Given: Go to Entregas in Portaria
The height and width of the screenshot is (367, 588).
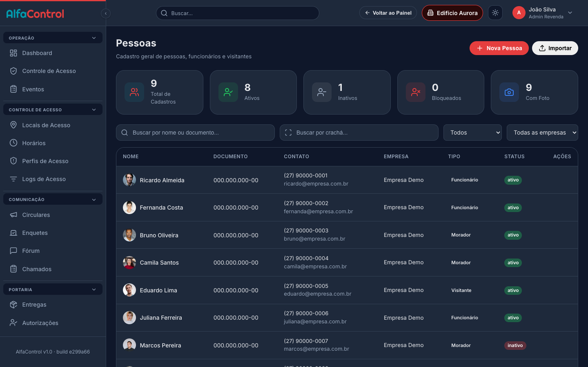Looking at the screenshot, I should pyautogui.click(x=53, y=305).
